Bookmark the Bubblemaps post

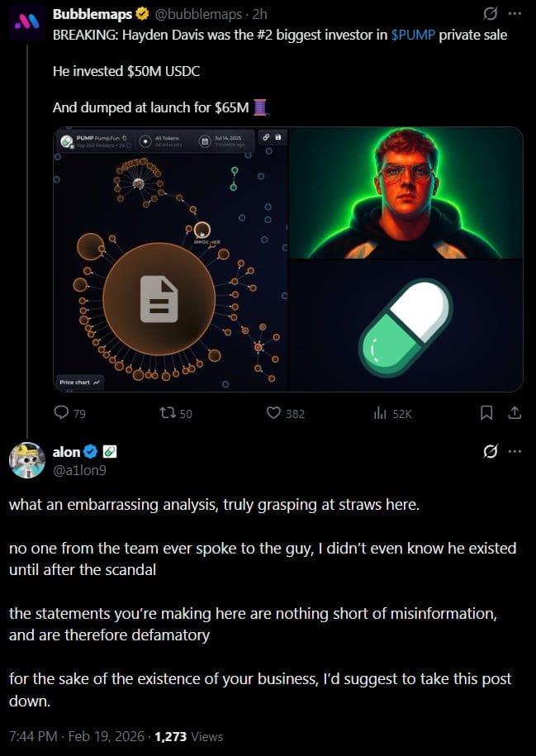point(486,413)
